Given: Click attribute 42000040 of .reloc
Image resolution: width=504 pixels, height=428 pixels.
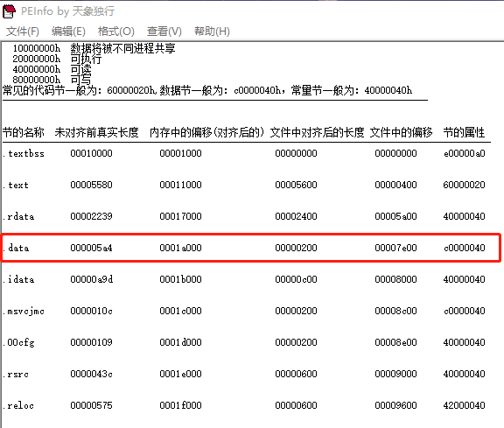Looking at the screenshot, I should point(464,405).
